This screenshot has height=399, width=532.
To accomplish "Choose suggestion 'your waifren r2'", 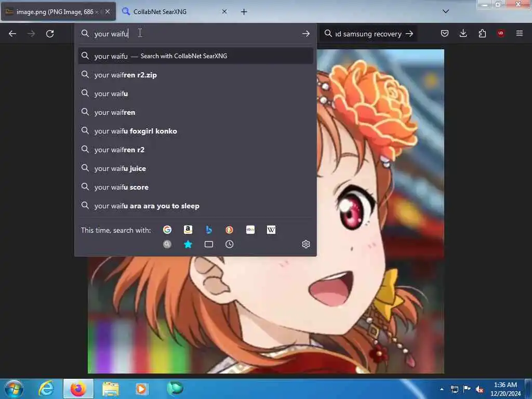I will pos(195,150).
